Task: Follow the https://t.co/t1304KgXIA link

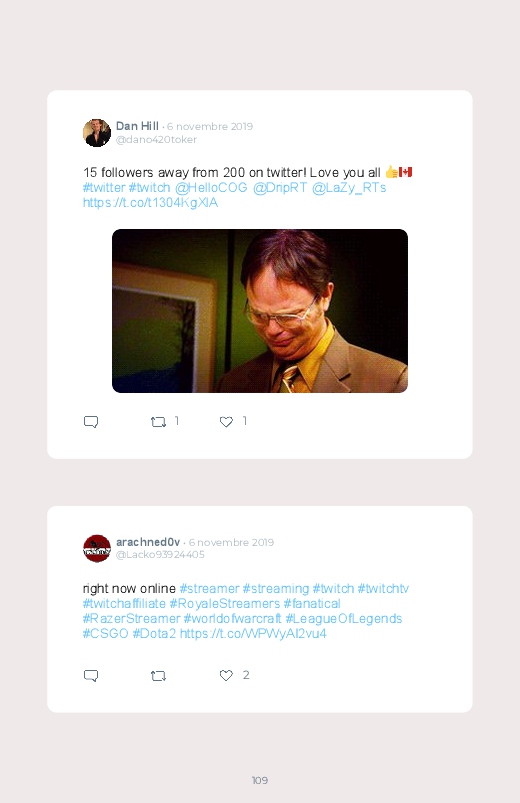Action: (151, 203)
